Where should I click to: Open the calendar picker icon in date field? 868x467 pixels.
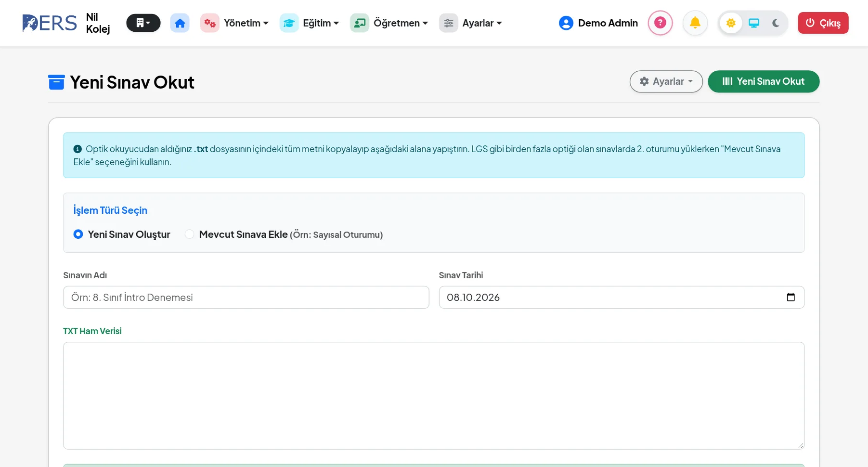[791, 297]
